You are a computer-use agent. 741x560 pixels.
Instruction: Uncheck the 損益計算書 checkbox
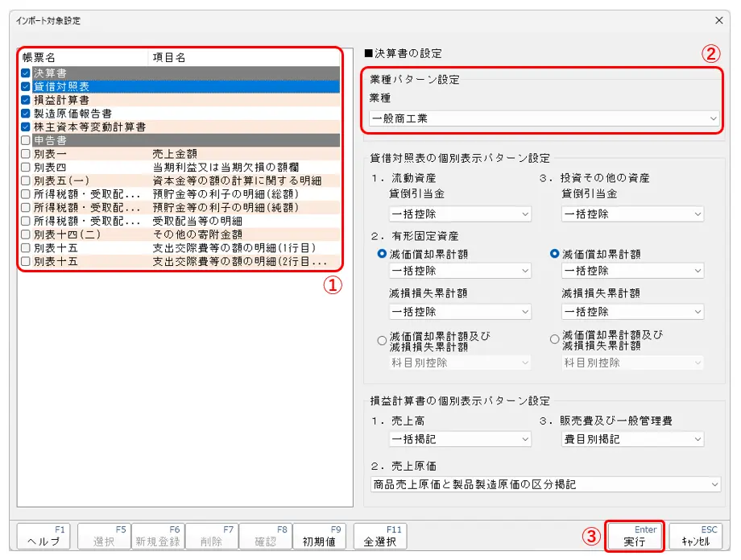pyautogui.click(x=26, y=100)
